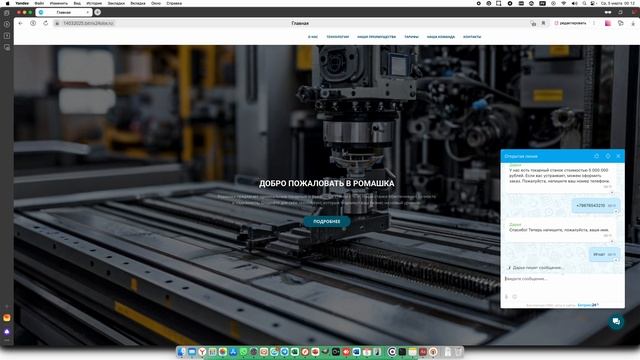Screen dimensions: 640x360
Task: Reload the page with the refresh icon
Action: click(x=45, y=23)
